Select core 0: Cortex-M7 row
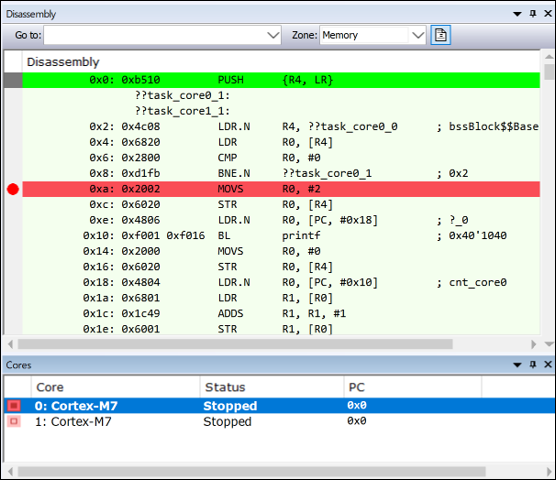 (x=279, y=405)
